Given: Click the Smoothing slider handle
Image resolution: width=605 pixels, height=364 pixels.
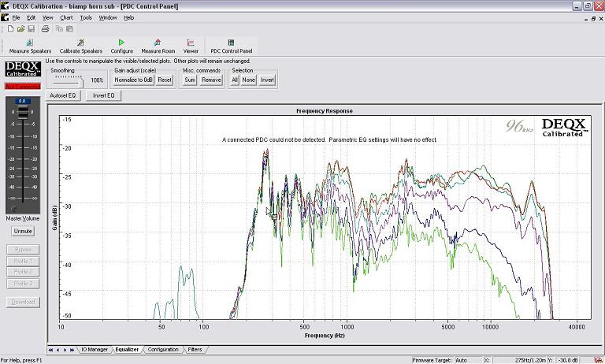Looking at the screenshot, I should (82, 82).
